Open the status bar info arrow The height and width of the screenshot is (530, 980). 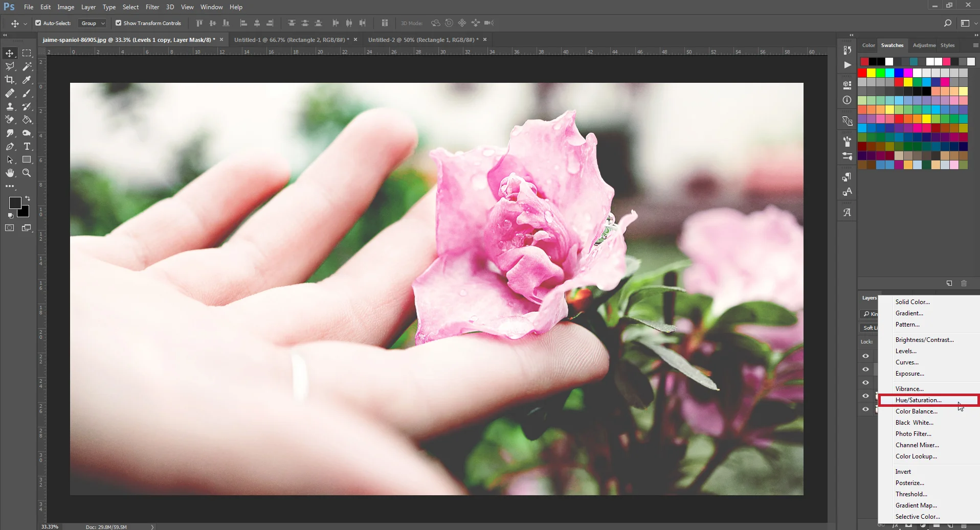[x=152, y=527]
